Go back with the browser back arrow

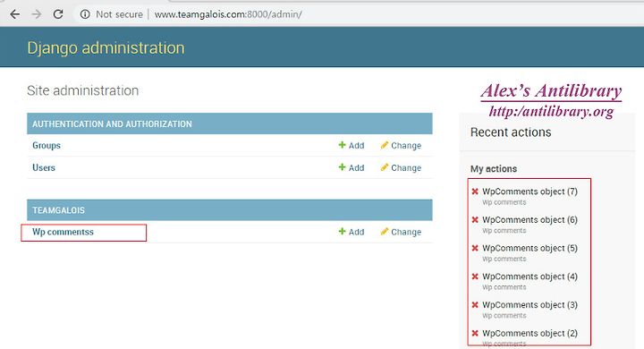pos(15,14)
